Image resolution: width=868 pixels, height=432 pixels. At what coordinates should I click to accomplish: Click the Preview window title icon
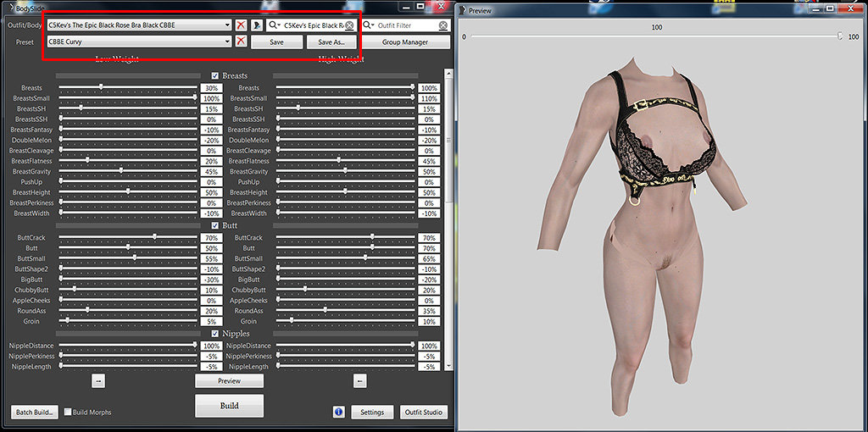pyautogui.click(x=462, y=10)
